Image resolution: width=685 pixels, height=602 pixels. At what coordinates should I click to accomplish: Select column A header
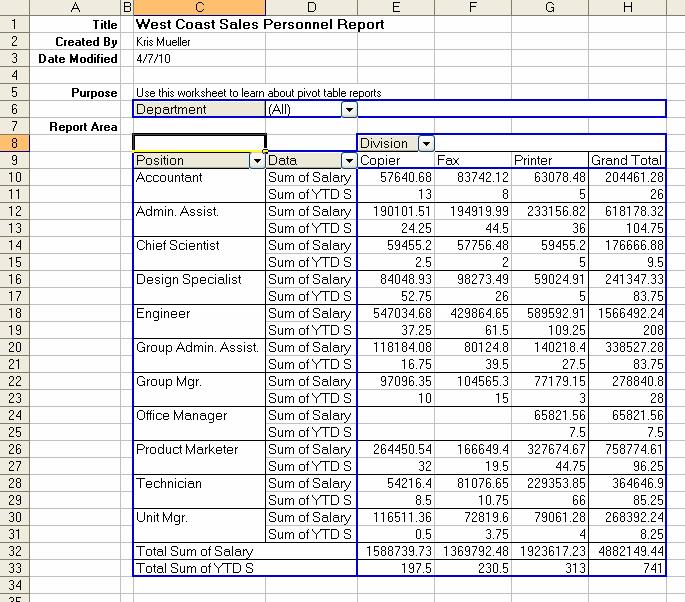[75, 7]
